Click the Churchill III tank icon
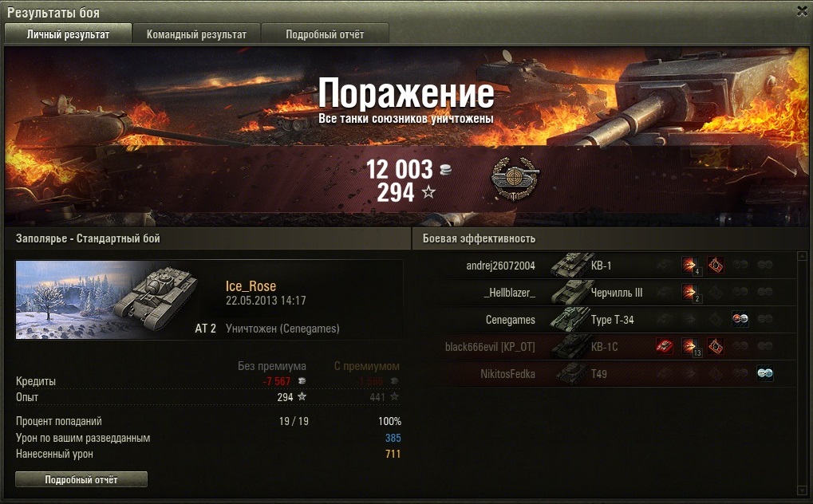The image size is (813, 504). click(x=570, y=293)
